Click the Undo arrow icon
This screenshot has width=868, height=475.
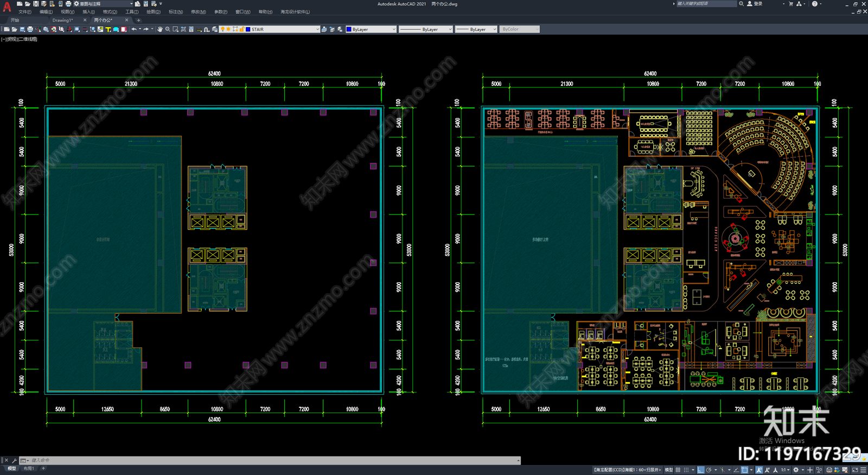[134, 29]
